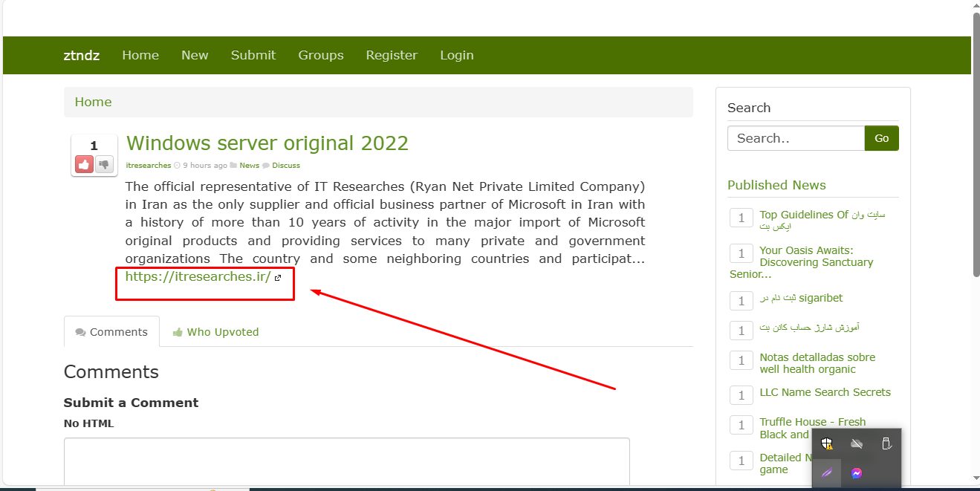Open the New menu item

tap(195, 55)
